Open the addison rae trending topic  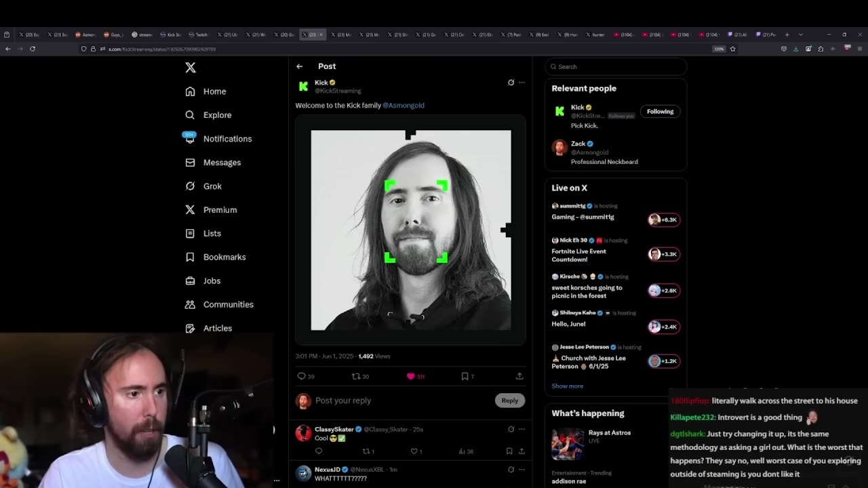(x=569, y=481)
